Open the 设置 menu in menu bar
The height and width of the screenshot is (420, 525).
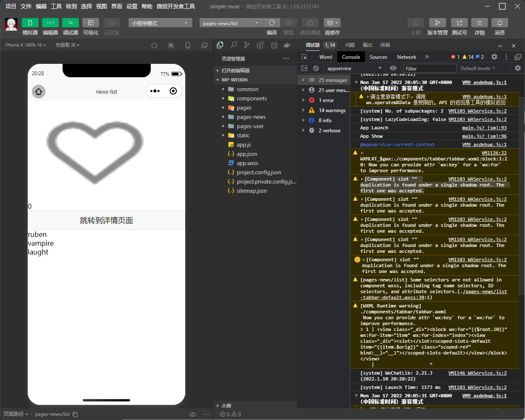132,6
